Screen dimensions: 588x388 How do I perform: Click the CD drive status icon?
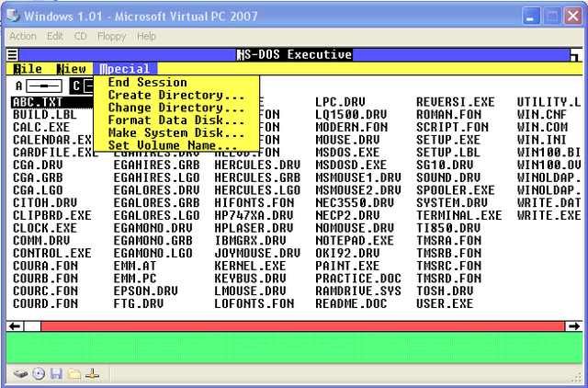pyautogui.click(x=39, y=373)
